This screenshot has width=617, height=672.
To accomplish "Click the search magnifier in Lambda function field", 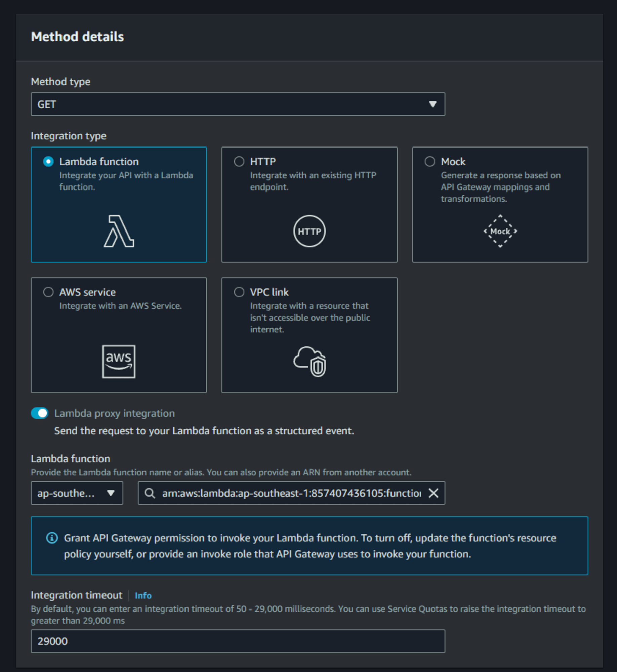I will 150,493.
